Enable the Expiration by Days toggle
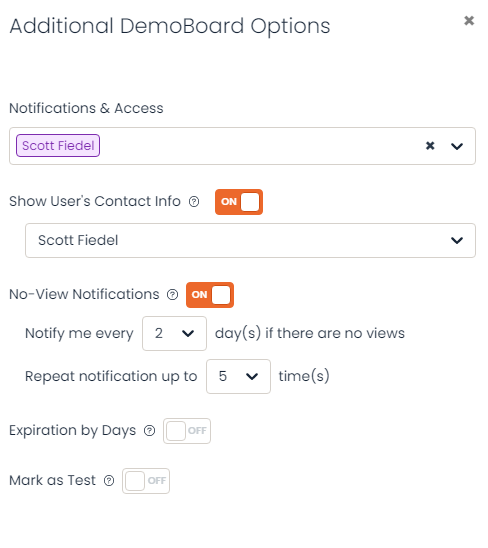The width and height of the screenshot is (488, 548). point(187,431)
